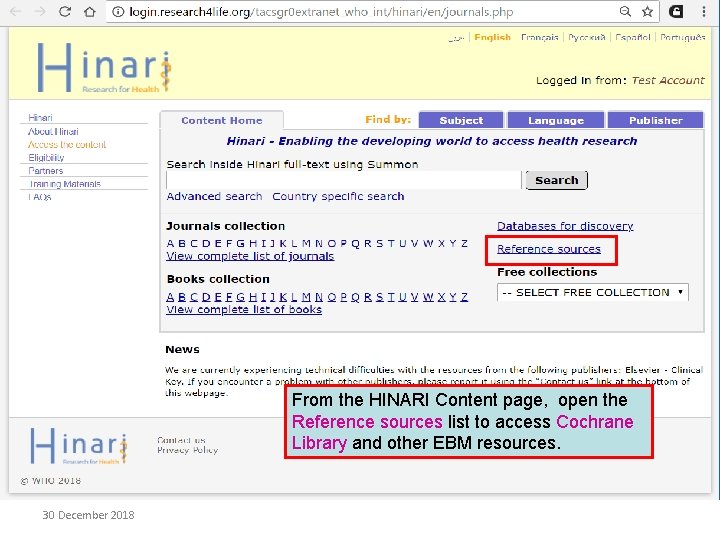
Task: Open FAQs in the sidebar
Action: pyautogui.click(x=40, y=197)
